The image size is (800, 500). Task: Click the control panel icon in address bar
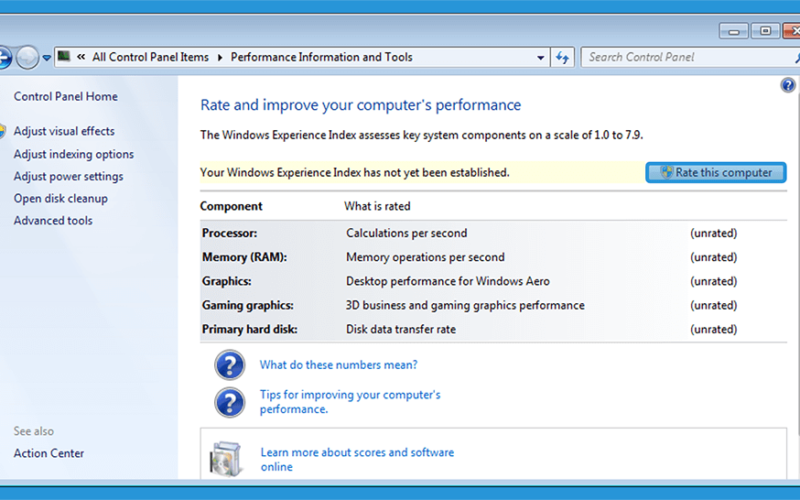coord(64,56)
